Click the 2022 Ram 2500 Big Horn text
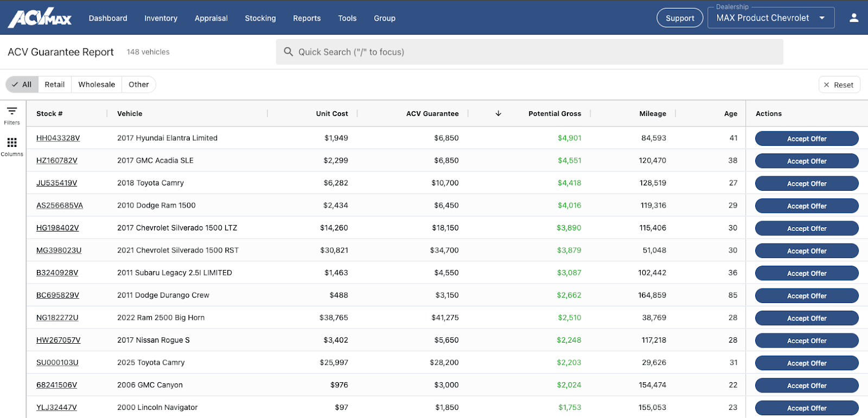 tap(161, 318)
